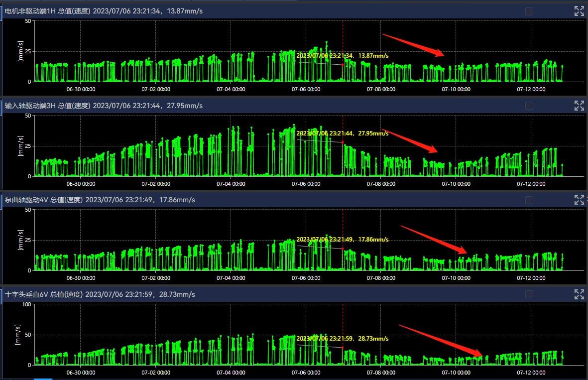Viewport: 588px width, 380px height.
Task: Enable the 十字头垂直6V panel checkbox
Action: [x=529, y=294]
